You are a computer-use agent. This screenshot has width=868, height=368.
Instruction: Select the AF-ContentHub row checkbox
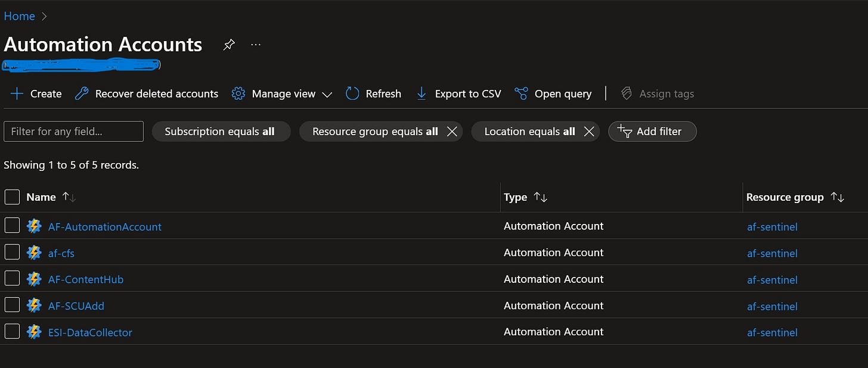12,279
